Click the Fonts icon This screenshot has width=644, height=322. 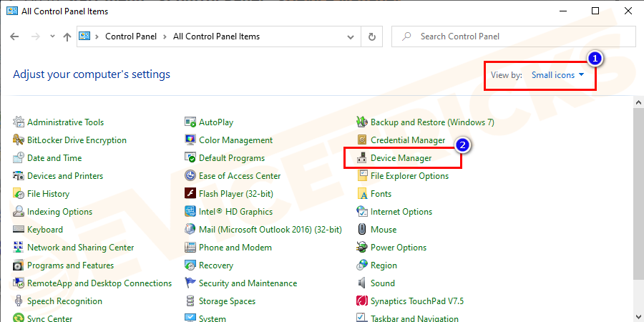tap(362, 193)
